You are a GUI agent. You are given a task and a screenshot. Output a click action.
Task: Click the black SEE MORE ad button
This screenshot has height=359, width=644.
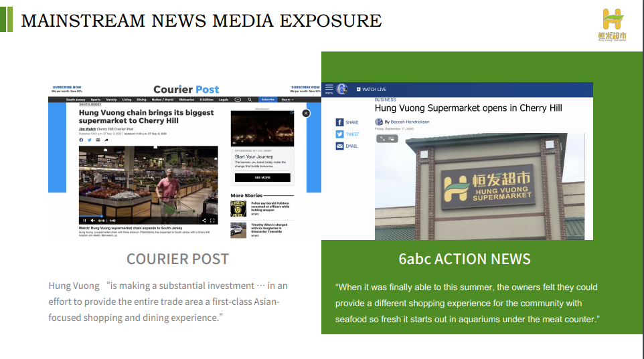point(262,178)
